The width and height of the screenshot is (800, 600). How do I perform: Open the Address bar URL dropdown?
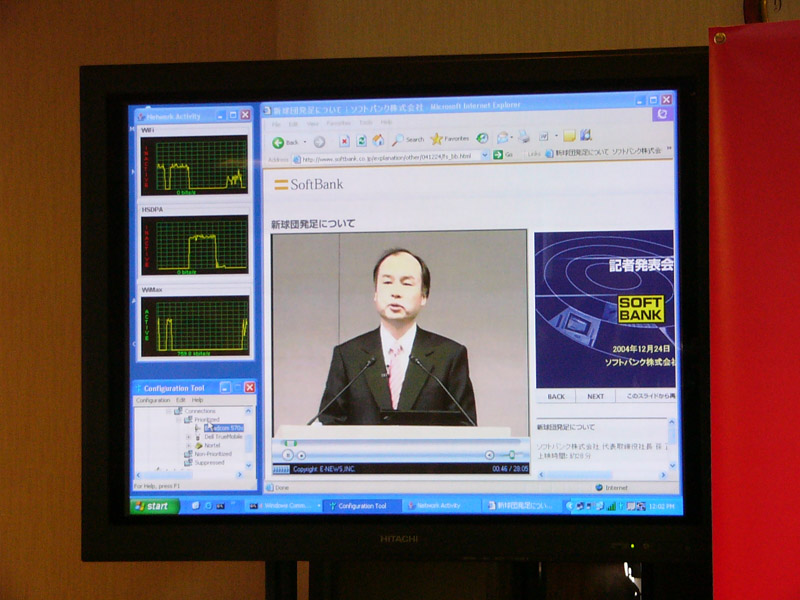(485, 155)
